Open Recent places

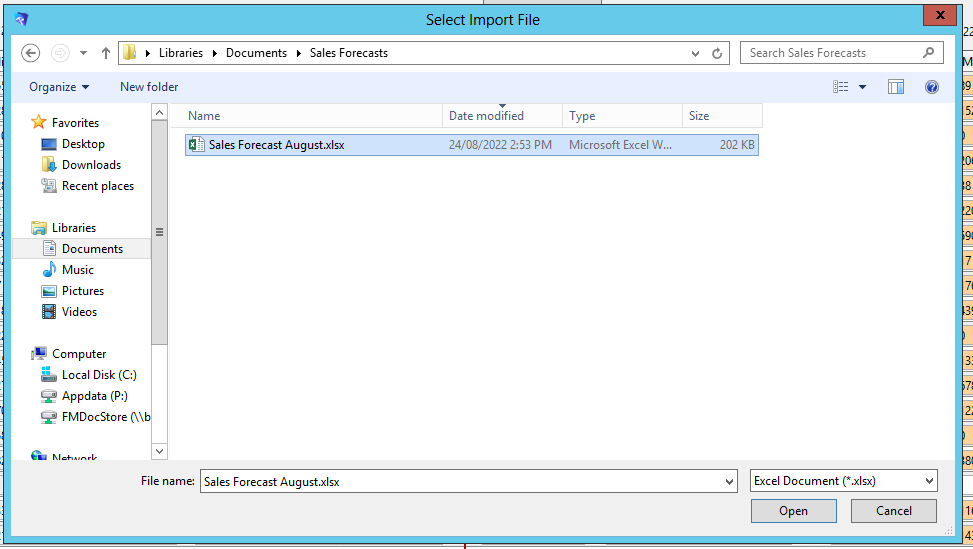pyautogui.click(x=97, y=186)
